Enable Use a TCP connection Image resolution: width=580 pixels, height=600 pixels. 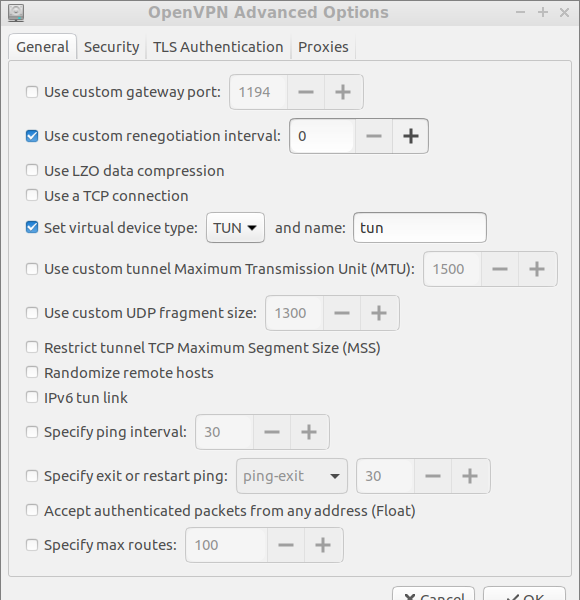coord(32,195)
